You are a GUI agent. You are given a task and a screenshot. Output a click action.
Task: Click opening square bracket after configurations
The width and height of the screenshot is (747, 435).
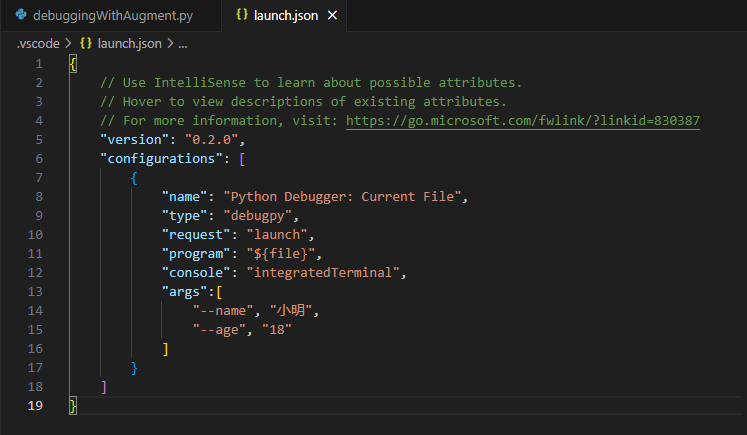(x=242, y=159)
